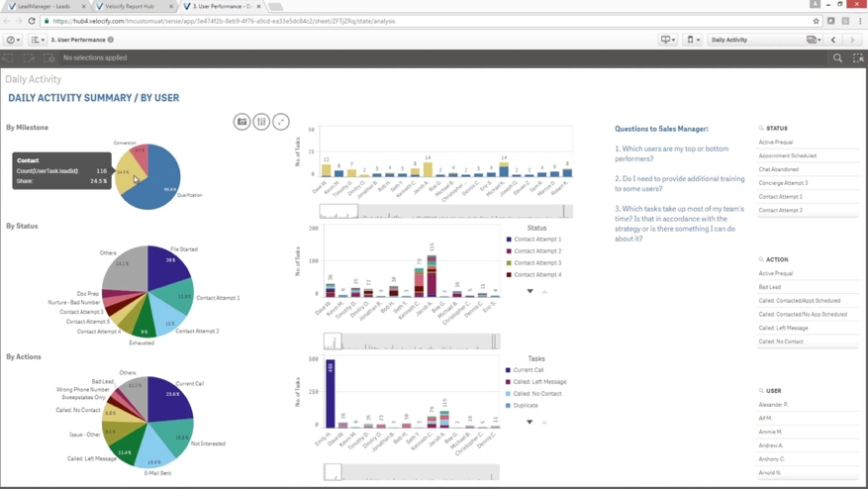Select Emily H. tall bar in Tasks chart
The width and height of the screenshot is (868, 489).
tap(331, 393)
